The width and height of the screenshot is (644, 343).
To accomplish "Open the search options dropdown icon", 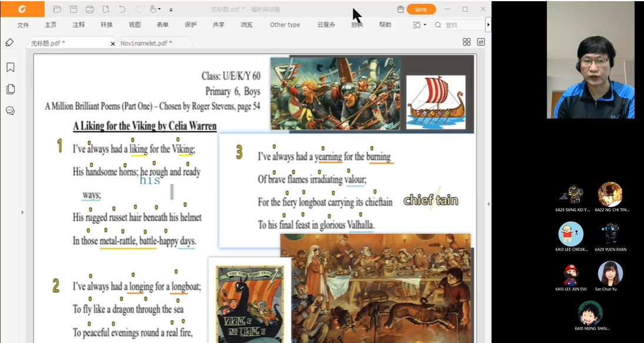I will click(x=419, y=25).
